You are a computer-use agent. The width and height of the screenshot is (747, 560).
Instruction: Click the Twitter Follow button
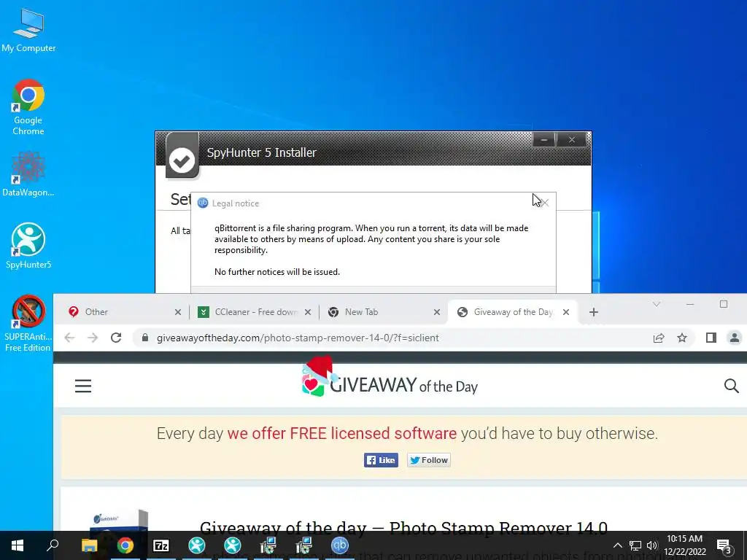click(x=429, y=460)
